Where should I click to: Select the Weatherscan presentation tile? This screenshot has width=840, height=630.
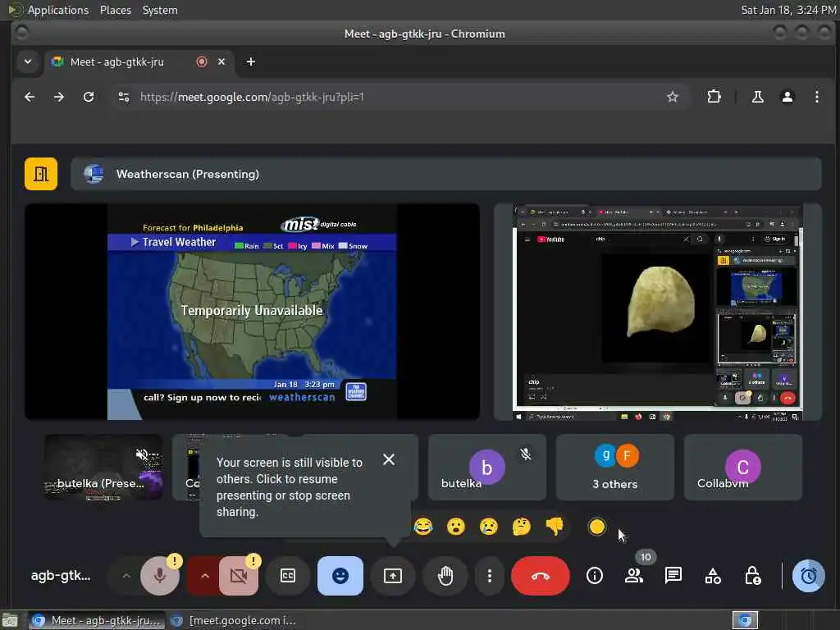click(252, 312)
